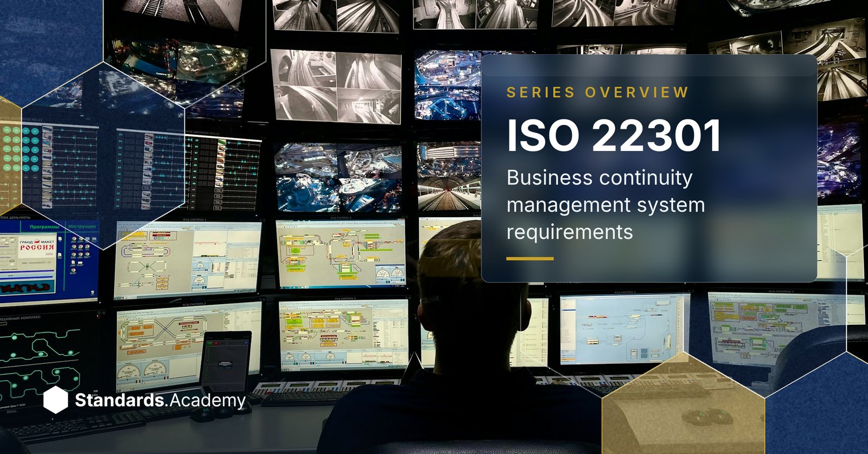Select the SERIES OVERVIEW label
The width and height of the screenshot is (868, 454).
[x=597, y=92]
